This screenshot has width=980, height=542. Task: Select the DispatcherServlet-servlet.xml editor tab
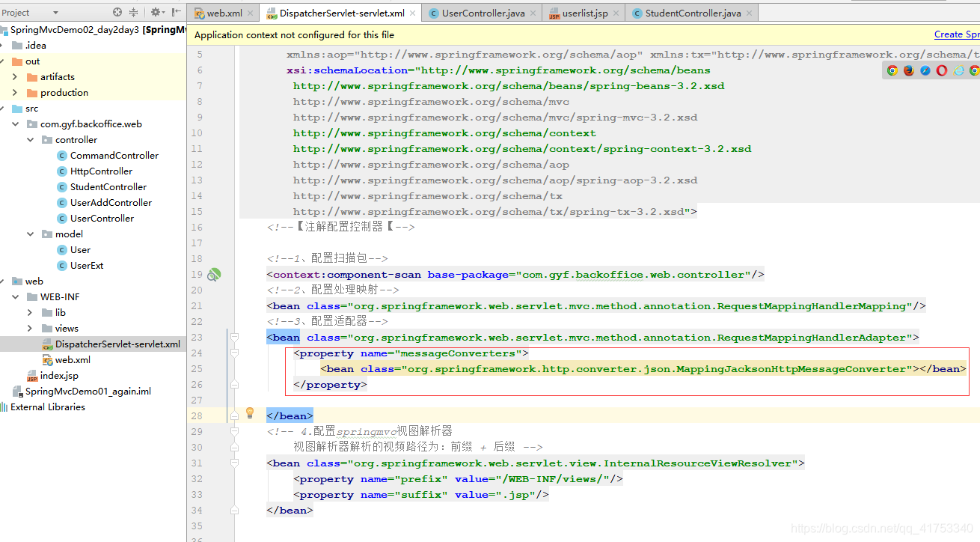coord(342,13)
